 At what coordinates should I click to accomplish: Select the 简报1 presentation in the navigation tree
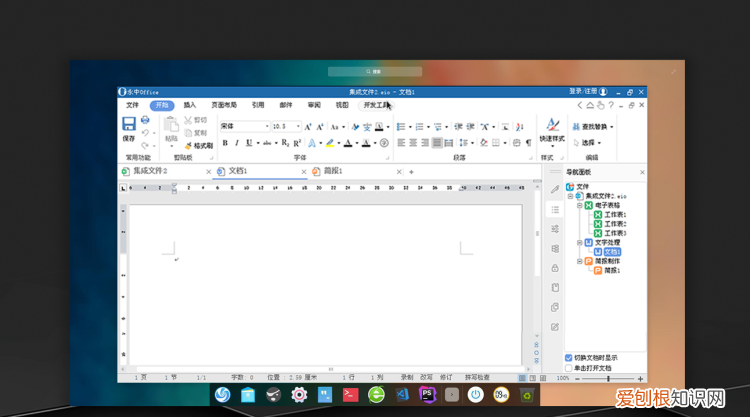tap(608, 270)
